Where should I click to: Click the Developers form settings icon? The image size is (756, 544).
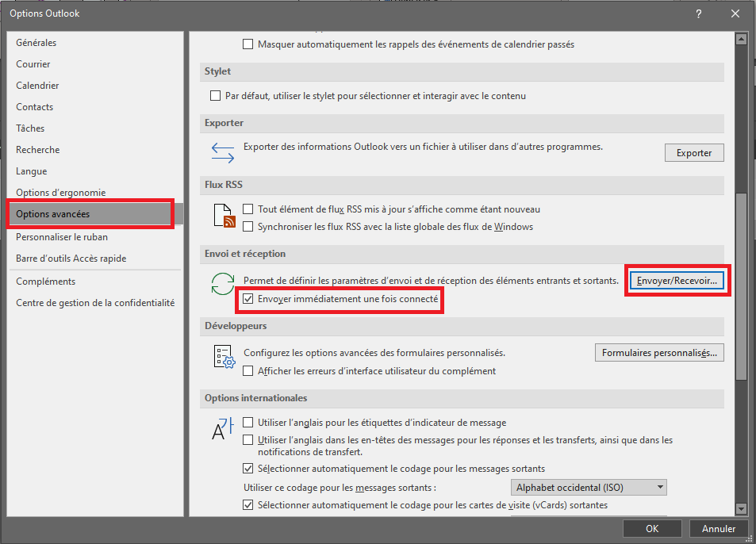[x=225, y=358]
